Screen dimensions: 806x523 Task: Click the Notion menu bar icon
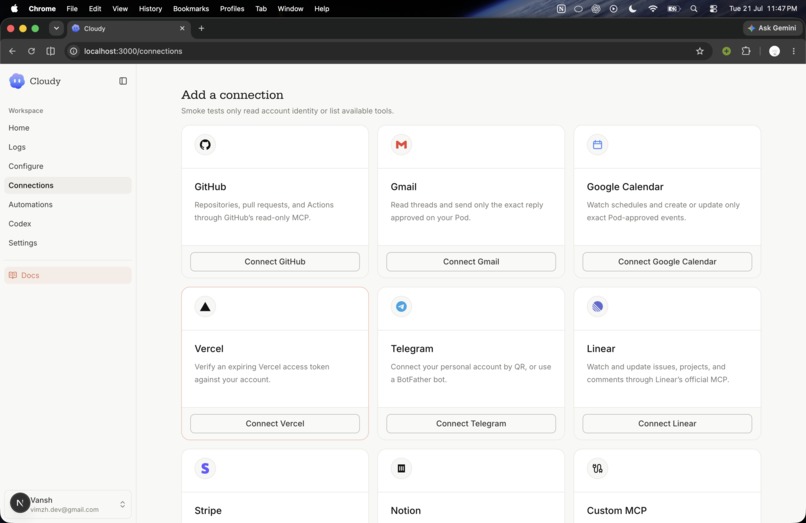[561, 9]
